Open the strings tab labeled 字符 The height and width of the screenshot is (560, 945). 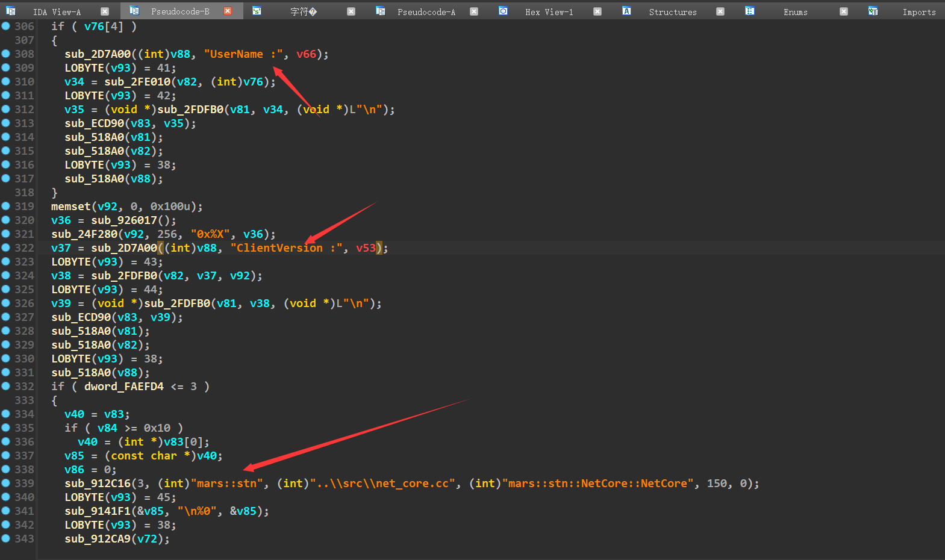click(x=303, y=11)
